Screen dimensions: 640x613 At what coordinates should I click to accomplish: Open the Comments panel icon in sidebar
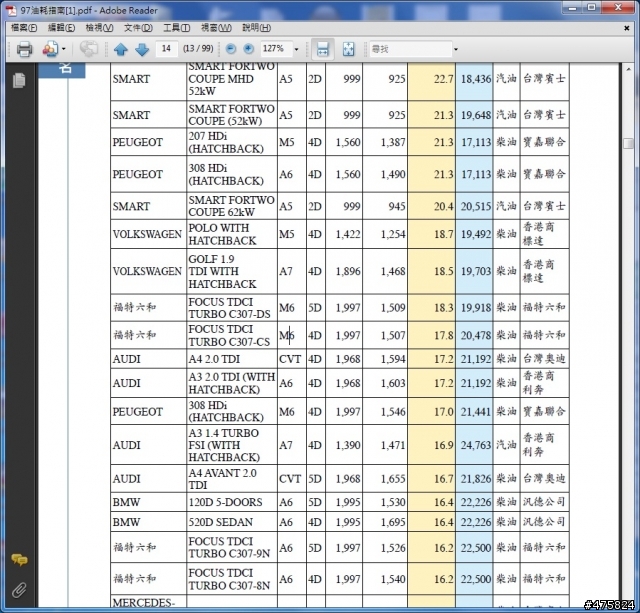[19, 559]
